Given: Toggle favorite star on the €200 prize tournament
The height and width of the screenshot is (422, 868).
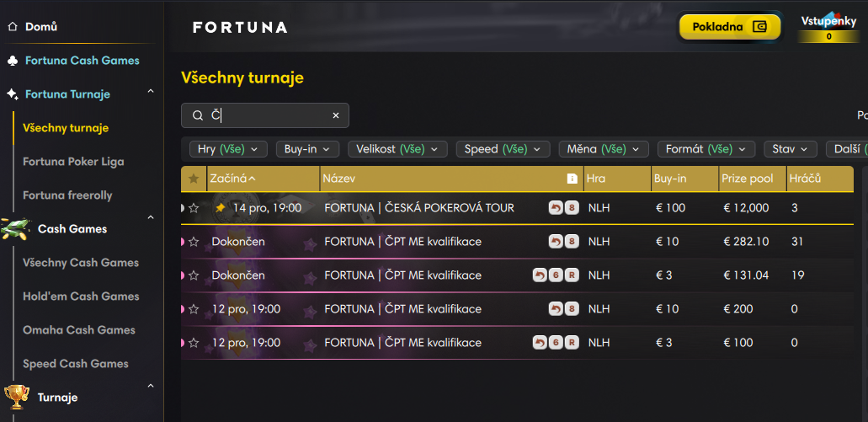Looking at the screenshot, I should (x=193, y=309).
